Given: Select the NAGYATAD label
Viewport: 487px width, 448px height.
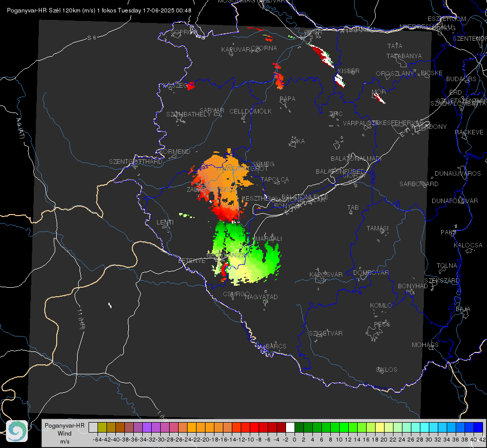Looking at the screenshot, I should (261, 297).
